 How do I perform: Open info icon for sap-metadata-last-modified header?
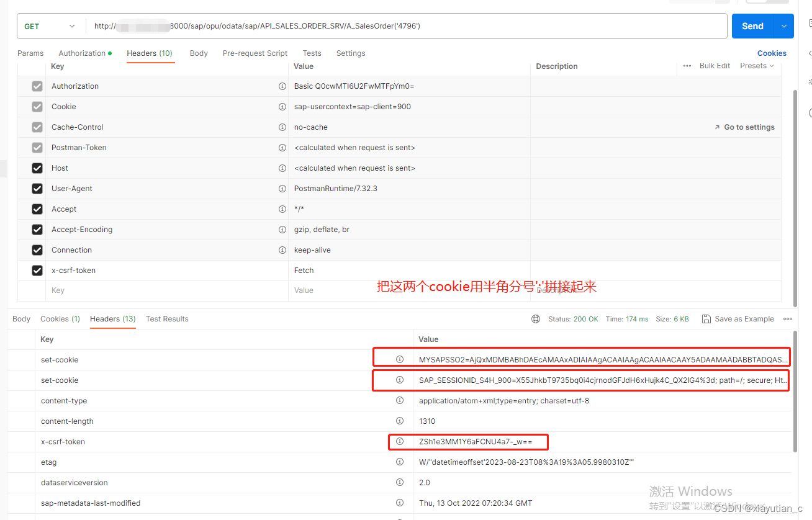click(x=400, y=503)
